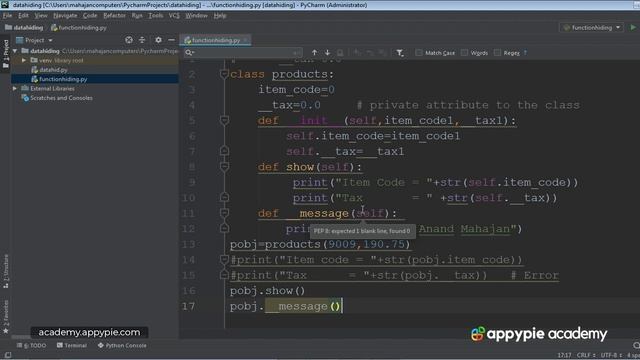640x360 pixels.
Task: Click the bottom-left tool windows toggle icon
Action: pyautogui.click(x=7, y=356)
